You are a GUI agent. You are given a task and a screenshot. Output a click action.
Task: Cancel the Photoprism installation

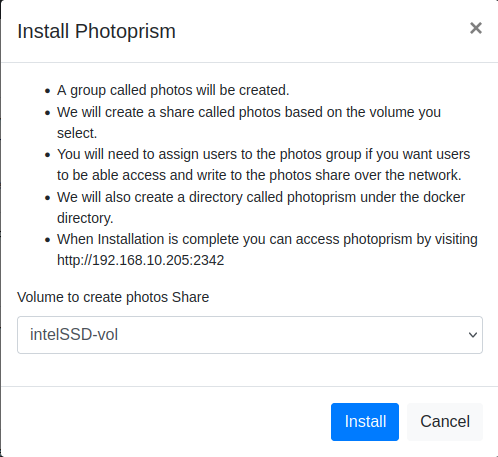445,422
